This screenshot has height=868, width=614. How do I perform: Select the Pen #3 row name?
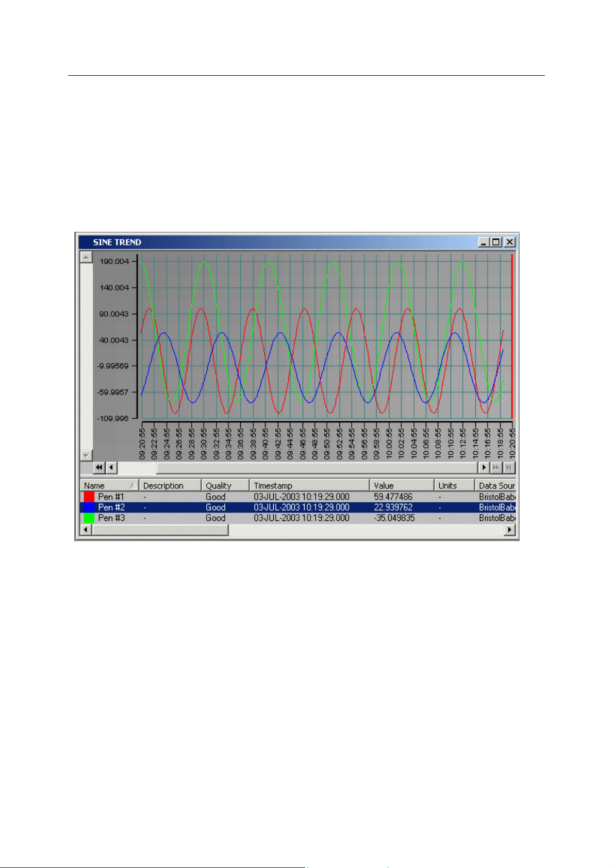(111, 518)
